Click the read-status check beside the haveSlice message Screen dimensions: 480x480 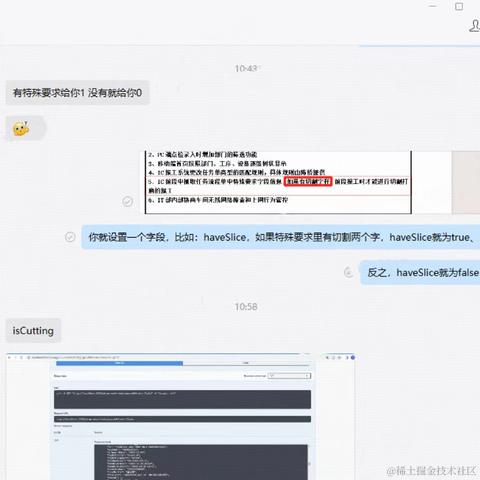pyautogui.click(x=70, y=237)
